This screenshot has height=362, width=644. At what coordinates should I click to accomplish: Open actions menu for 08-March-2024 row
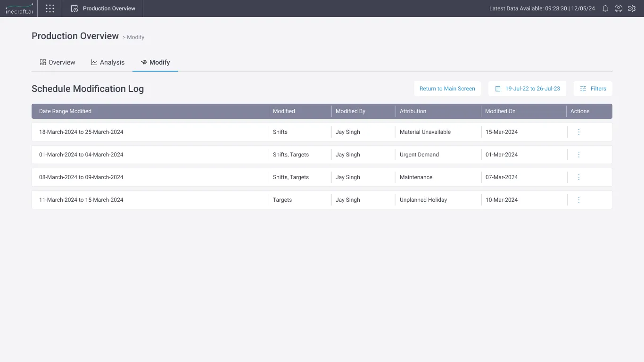coord(579,177)
